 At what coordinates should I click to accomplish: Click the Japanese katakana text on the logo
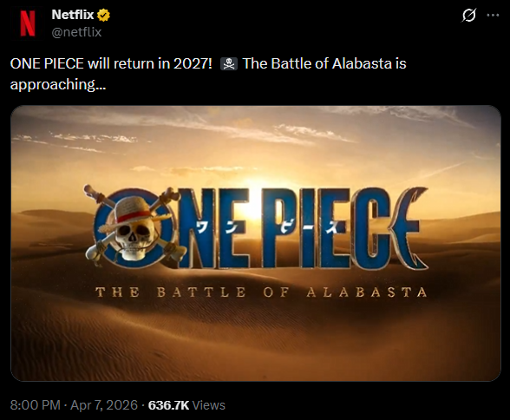click(266, 227)
